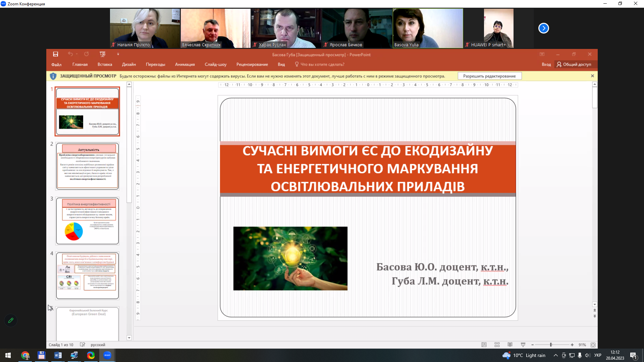
Task: Select slide 2 thumbnail Актуальність
Action: point(87,166)
